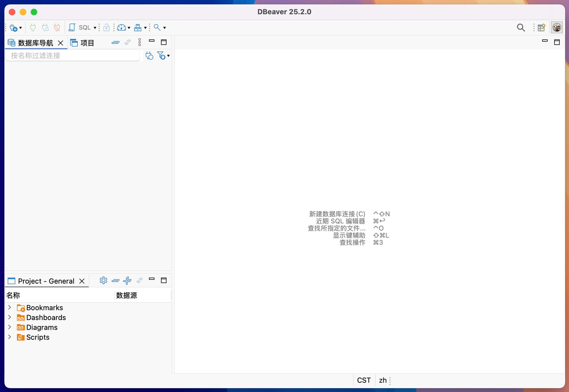Click the new database connection plug icon
The height and width of the screenshot is (392, 569).
[x=13, y=28]
